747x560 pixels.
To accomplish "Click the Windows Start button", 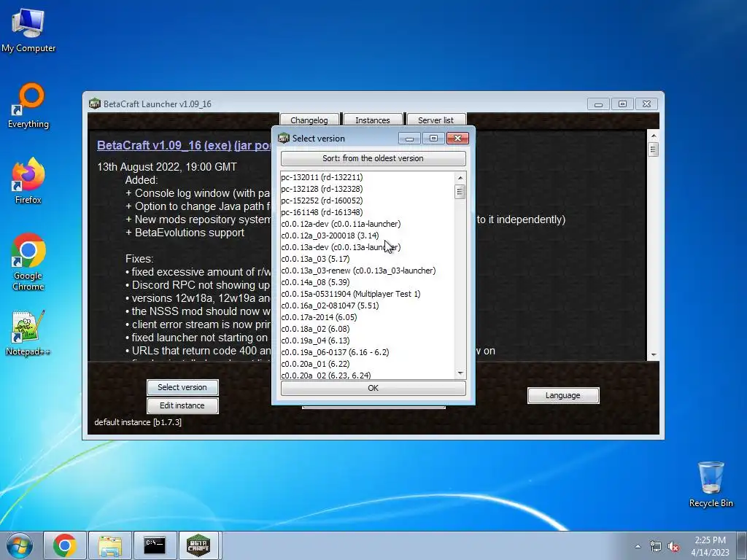I will pos(20,545).
